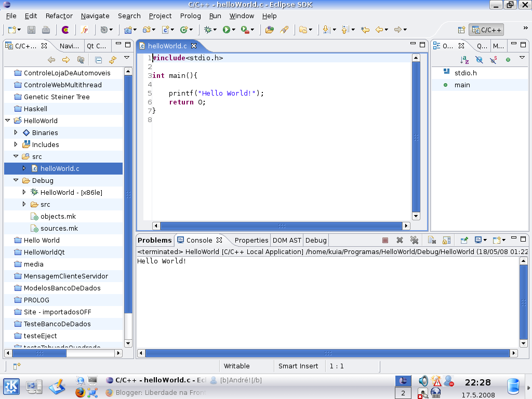
Task: Maximize the editor area button
Action: pyautogui.click(x=422, y=45)
